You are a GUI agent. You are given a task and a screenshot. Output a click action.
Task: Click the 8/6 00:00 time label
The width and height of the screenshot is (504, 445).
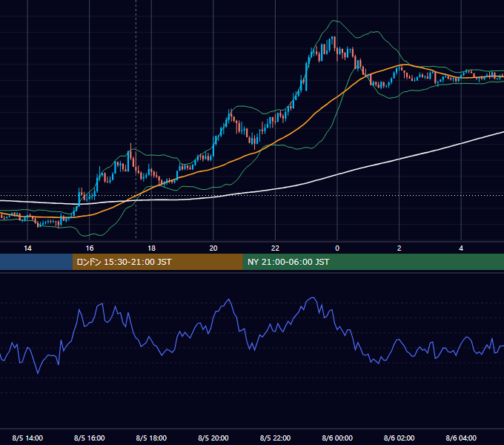[x=337, y=438]
